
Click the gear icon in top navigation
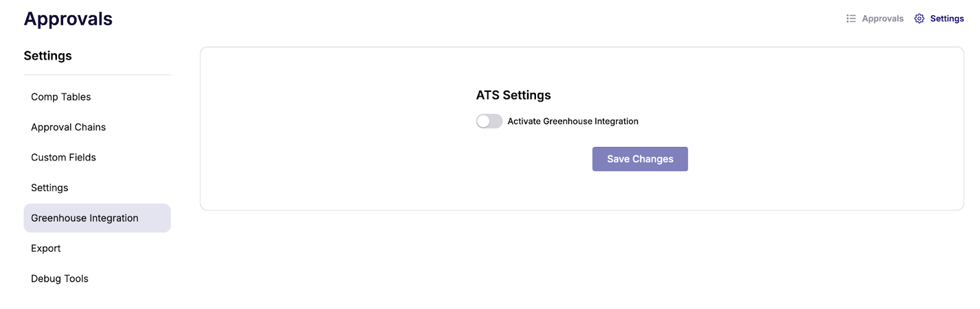pos(919,18)
